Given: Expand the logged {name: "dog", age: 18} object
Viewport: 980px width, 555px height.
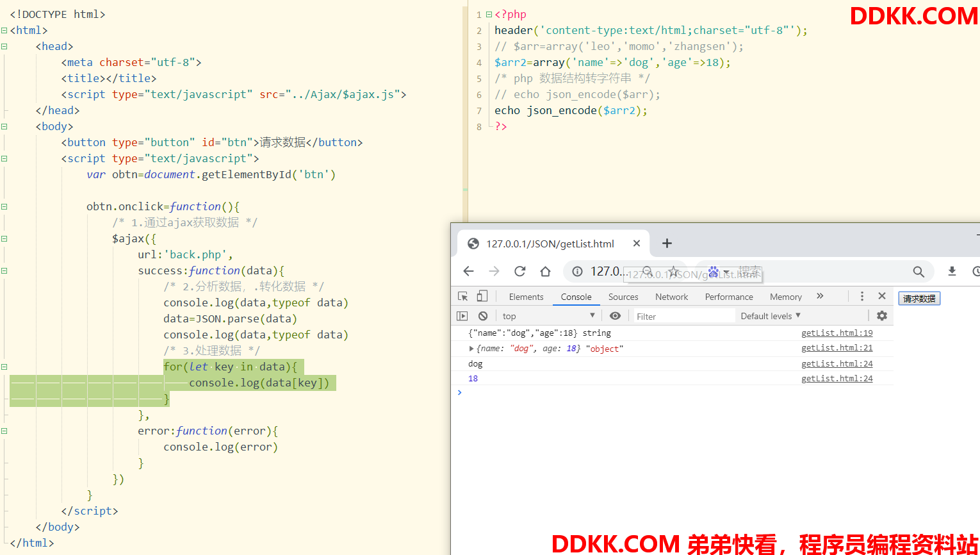Looking at the screenshot, I should [471, 349].
